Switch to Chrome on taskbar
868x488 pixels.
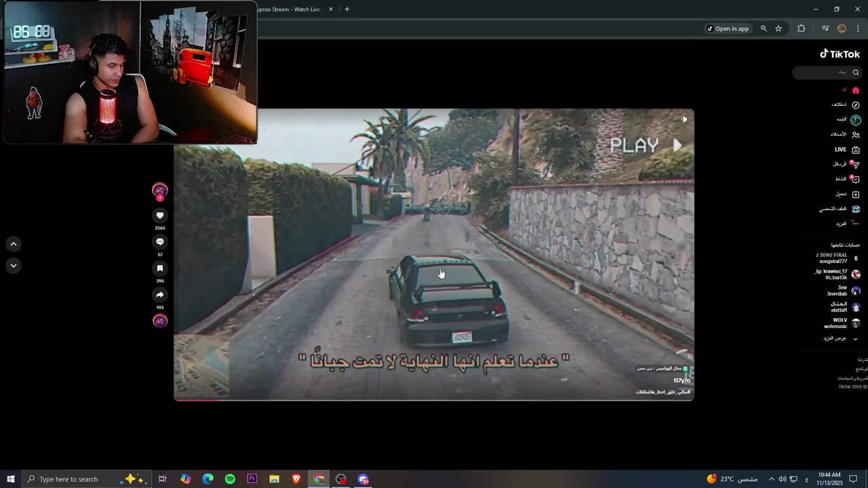tap(319, 479)
